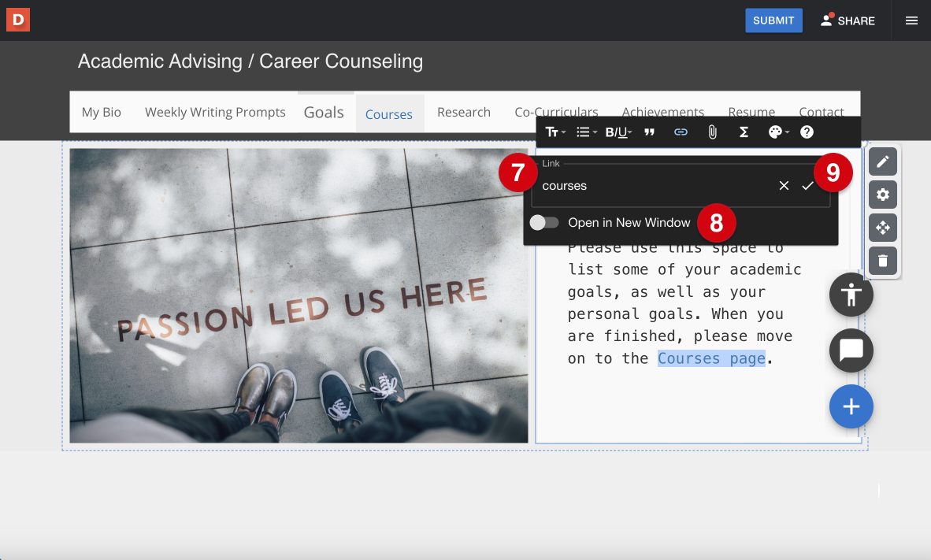The height and width of the screenshot is (560, 931).
Task: Click the insert link icon
Action: pos(681,132)
